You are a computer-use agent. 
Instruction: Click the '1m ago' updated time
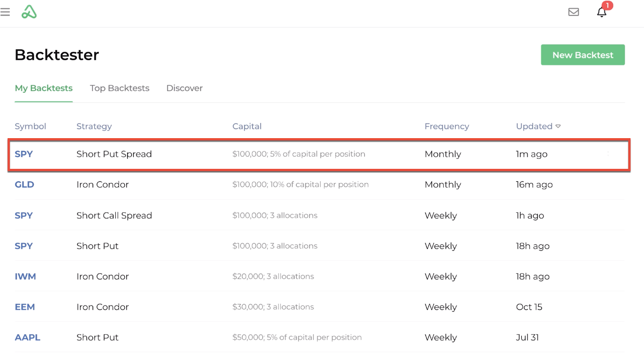(x=532, y=154)
